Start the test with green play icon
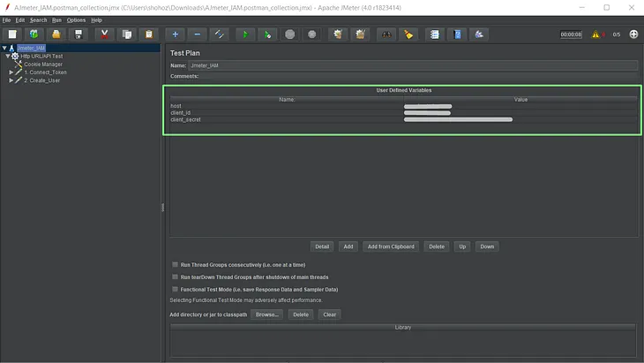Image resolution: width=644 pixels, height=363 pixels. point(245,34)
